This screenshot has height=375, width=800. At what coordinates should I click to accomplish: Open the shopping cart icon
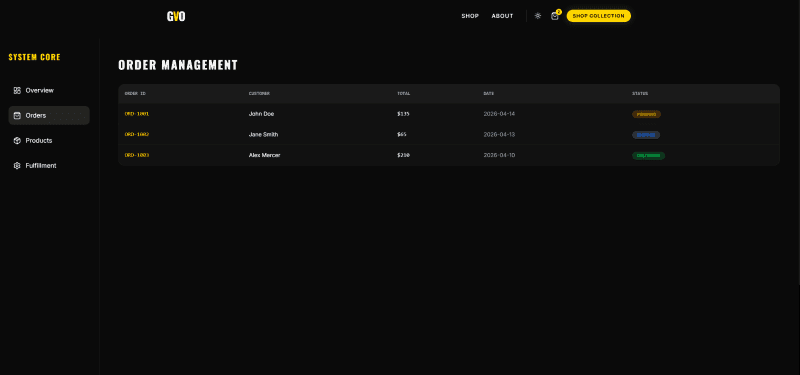click(x=555, y=16)
